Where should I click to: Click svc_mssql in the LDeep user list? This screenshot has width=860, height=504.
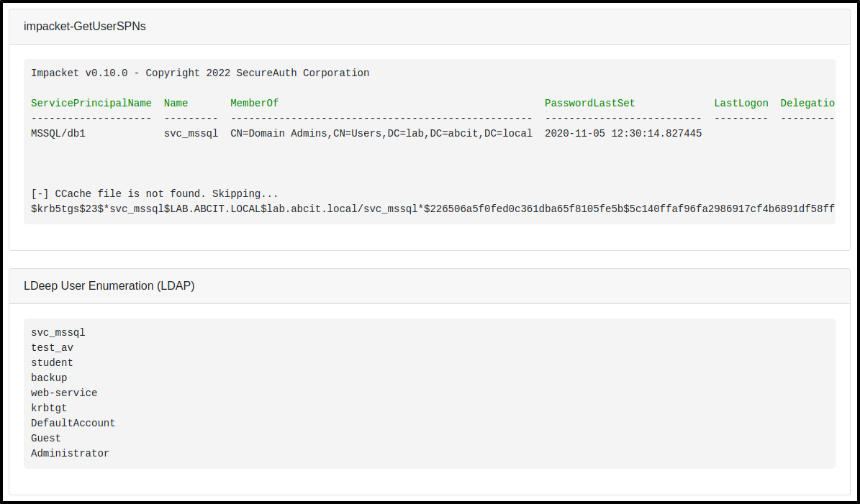pos(58,333)
